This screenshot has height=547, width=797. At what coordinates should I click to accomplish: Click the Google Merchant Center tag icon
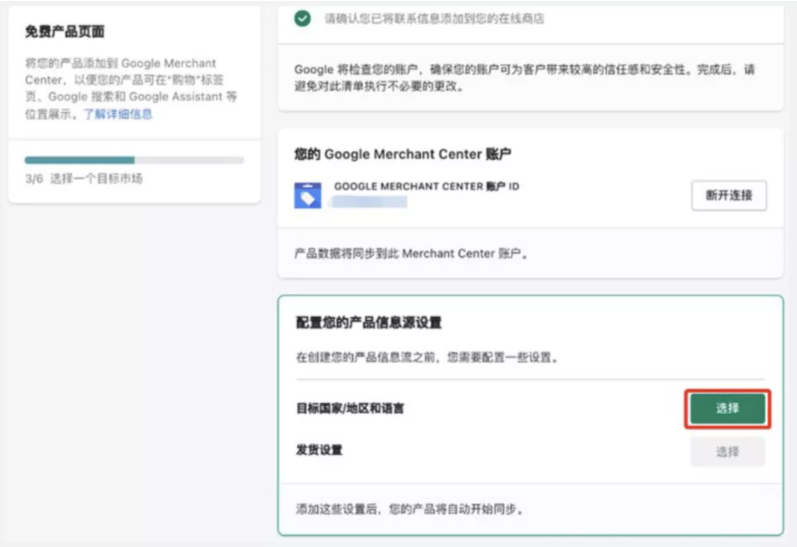point(308,195)
